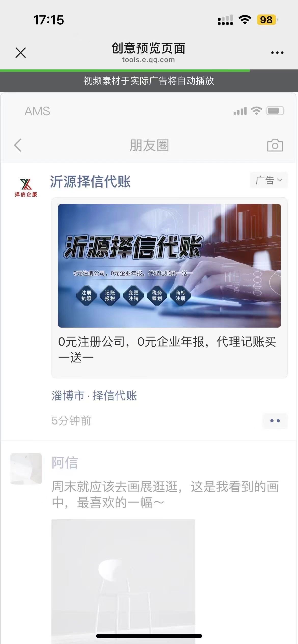Viewport: 298px width, 644px height.
Task: View the chair photo in 阿信's post
Action: [x=123, y=581]
